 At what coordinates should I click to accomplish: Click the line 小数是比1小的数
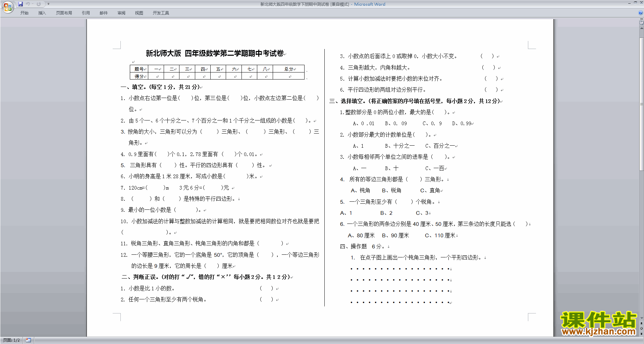click(x=148, y=289)
